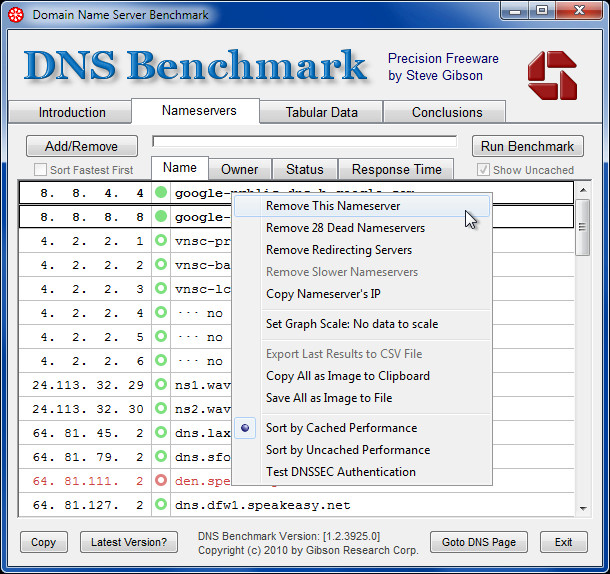610x574 pixels.
Task: Toggle Sort Fastest First checkbox
Action: pyautogui.click(x=40, y=170)
